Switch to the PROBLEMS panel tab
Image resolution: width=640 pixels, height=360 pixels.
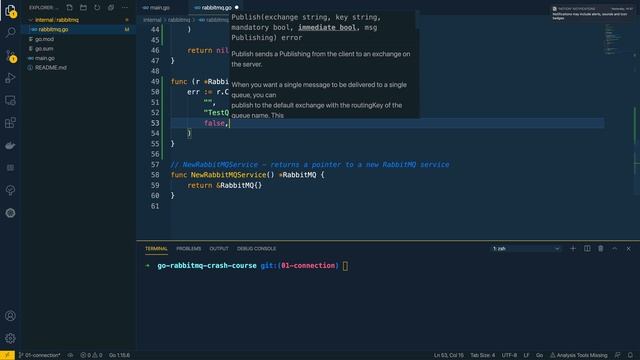[x=189, y=249]
